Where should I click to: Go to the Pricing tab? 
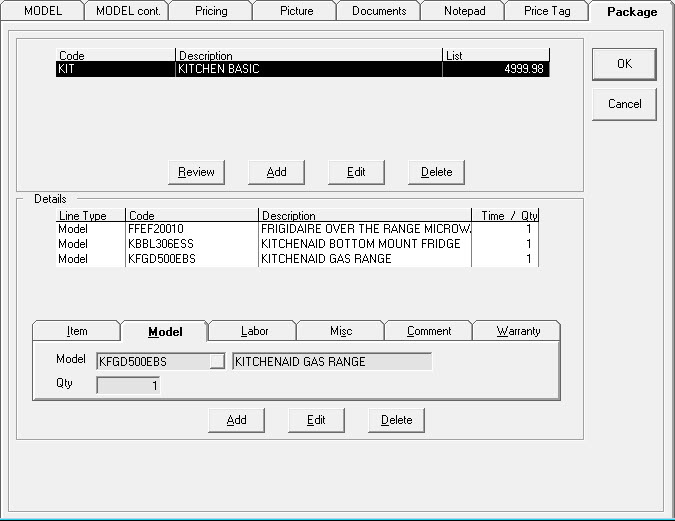[211, 11]
